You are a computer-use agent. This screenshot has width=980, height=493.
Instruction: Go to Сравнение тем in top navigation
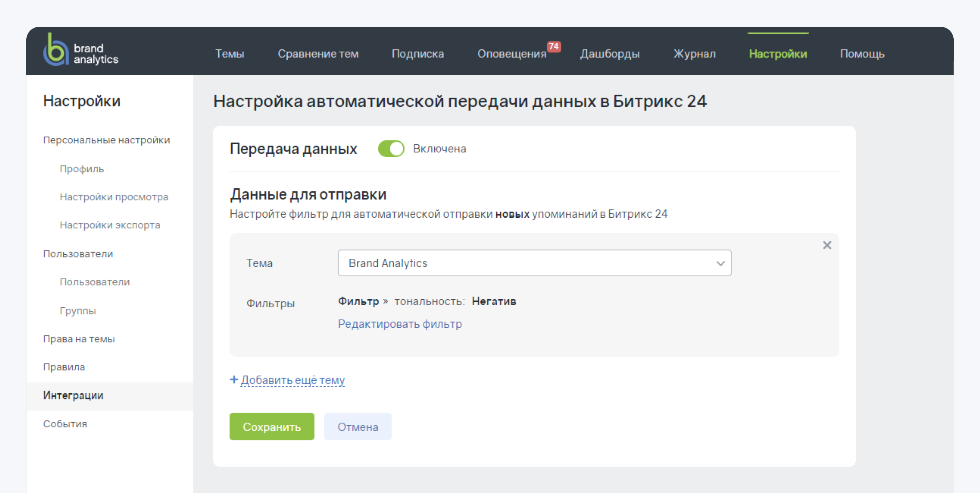click(318, 54)
